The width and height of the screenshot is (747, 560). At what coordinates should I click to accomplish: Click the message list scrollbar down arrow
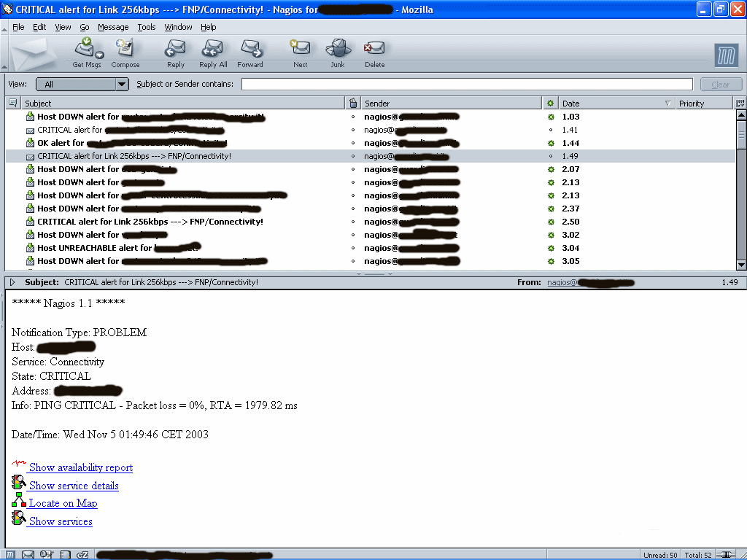coord(741,265)
